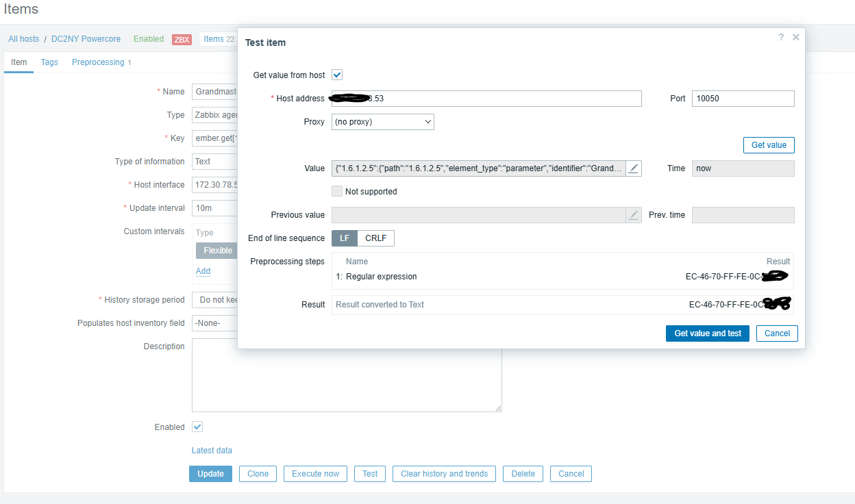855x504 pixels.
Task: Toggle the Get value from host checkbox
Action: pyautogui.click(x=337, y=75)
